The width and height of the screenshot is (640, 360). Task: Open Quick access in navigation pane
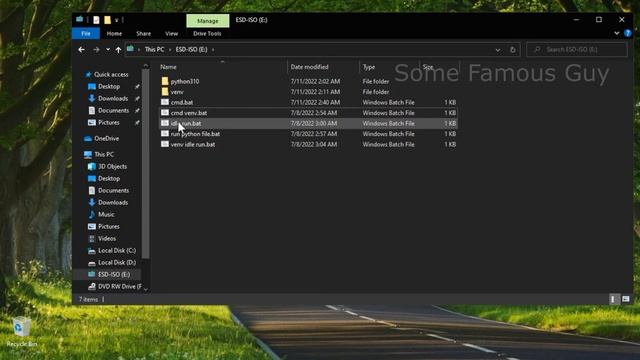(x=111, y=74)
